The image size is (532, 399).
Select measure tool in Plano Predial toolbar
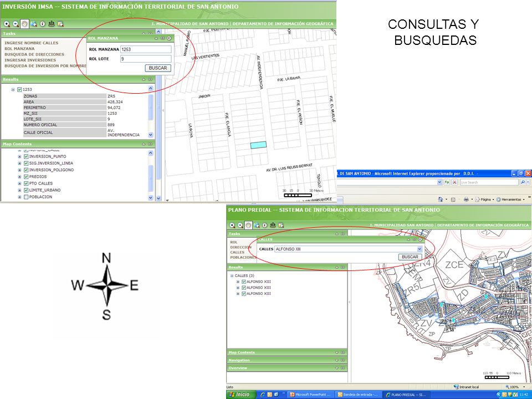coord(273,226)
